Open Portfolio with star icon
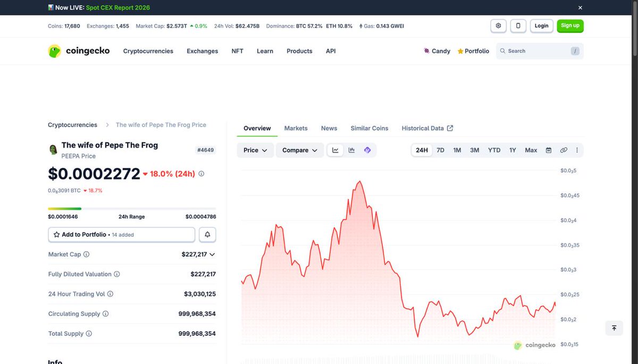This screenshot has width=638, height=364. 473,51
